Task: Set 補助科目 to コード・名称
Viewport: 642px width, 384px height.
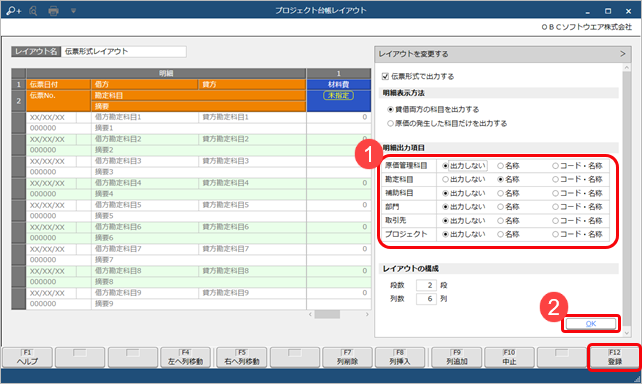Action: pos(555,193)
